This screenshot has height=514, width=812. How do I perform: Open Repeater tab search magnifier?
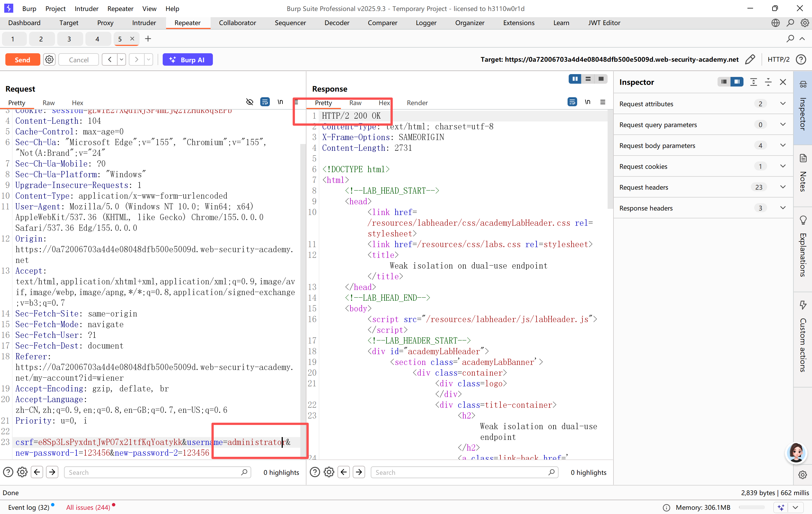point(790,39)
